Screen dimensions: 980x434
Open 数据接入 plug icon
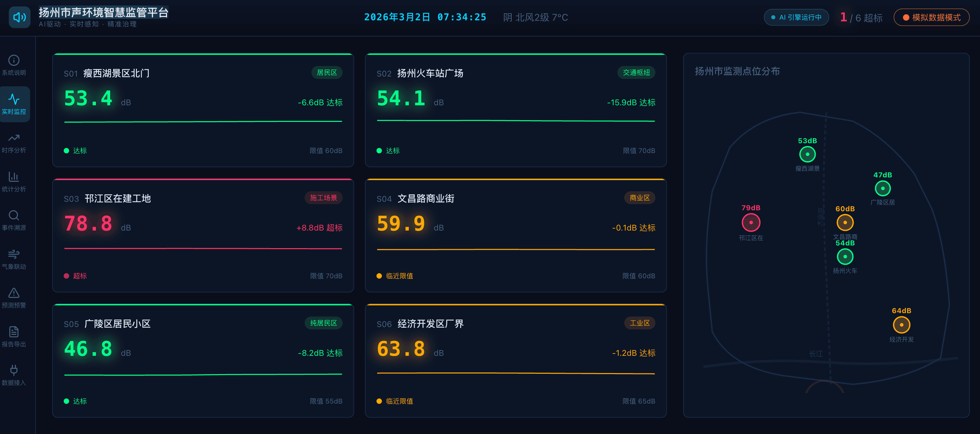[x=14, y=371]
